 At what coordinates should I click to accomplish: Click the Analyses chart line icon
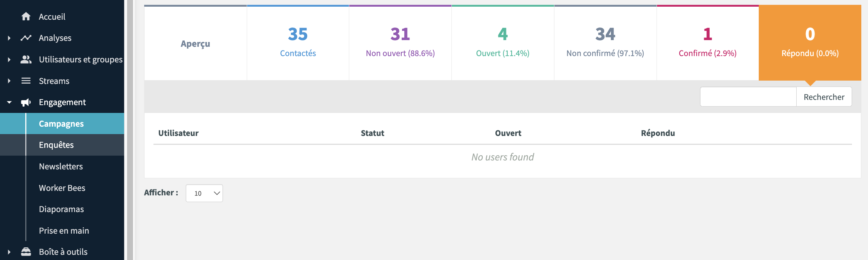26,38
